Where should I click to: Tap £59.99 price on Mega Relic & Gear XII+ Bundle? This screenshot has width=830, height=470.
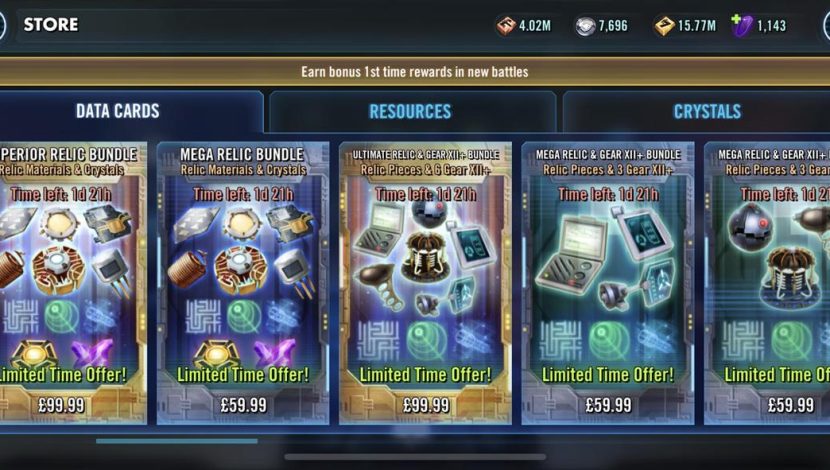[x=608, y=405]
